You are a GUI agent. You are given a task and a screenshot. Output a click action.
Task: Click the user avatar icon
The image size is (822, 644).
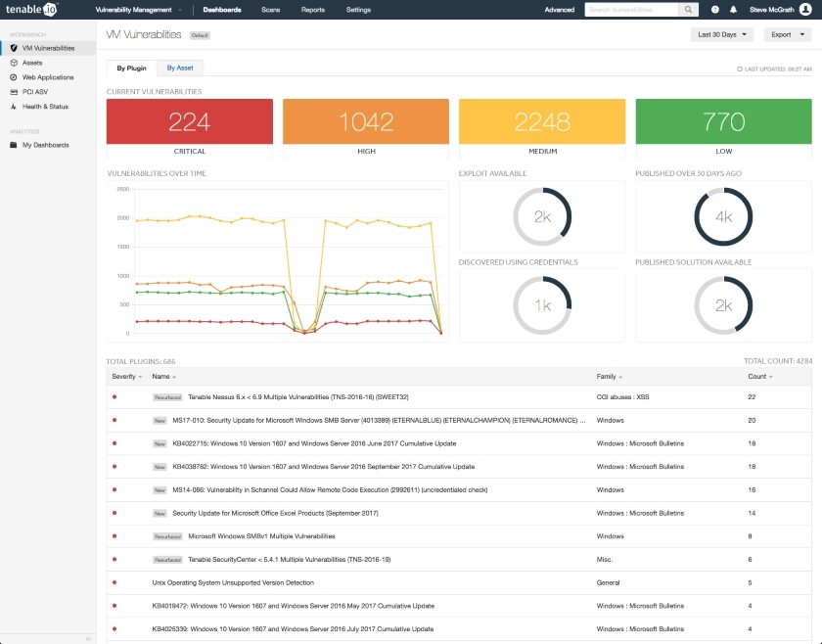tap(805, 10)
